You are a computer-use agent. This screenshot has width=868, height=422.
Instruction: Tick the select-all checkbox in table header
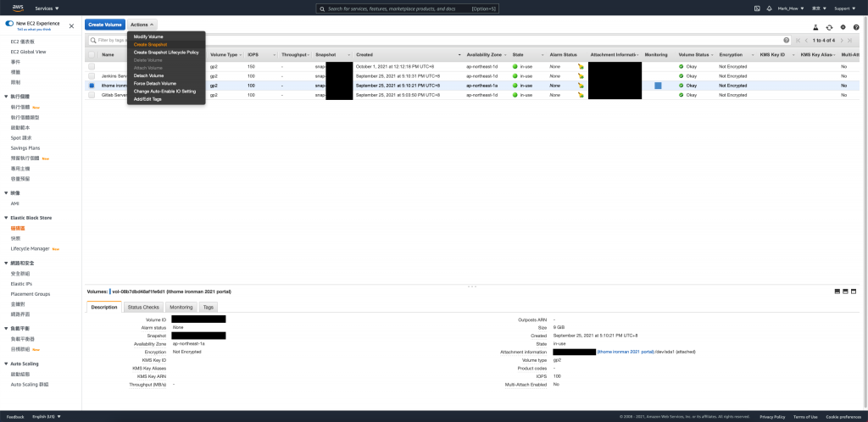(92, 55)
